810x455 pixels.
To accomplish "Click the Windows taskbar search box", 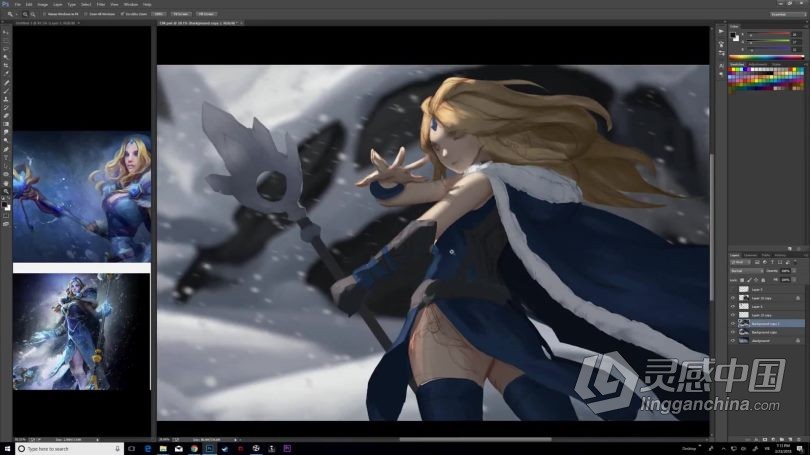I will (x=69, y=449).
